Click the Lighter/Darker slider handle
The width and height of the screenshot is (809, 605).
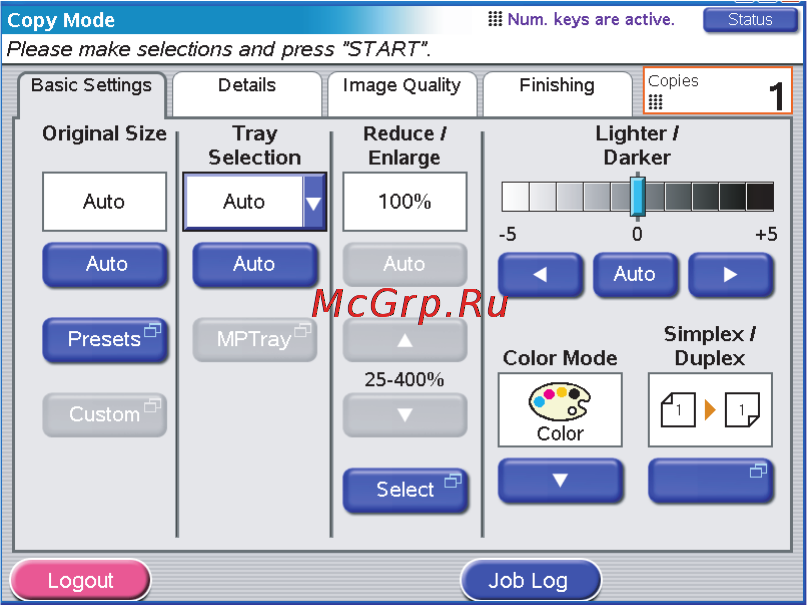click(638, 195)
